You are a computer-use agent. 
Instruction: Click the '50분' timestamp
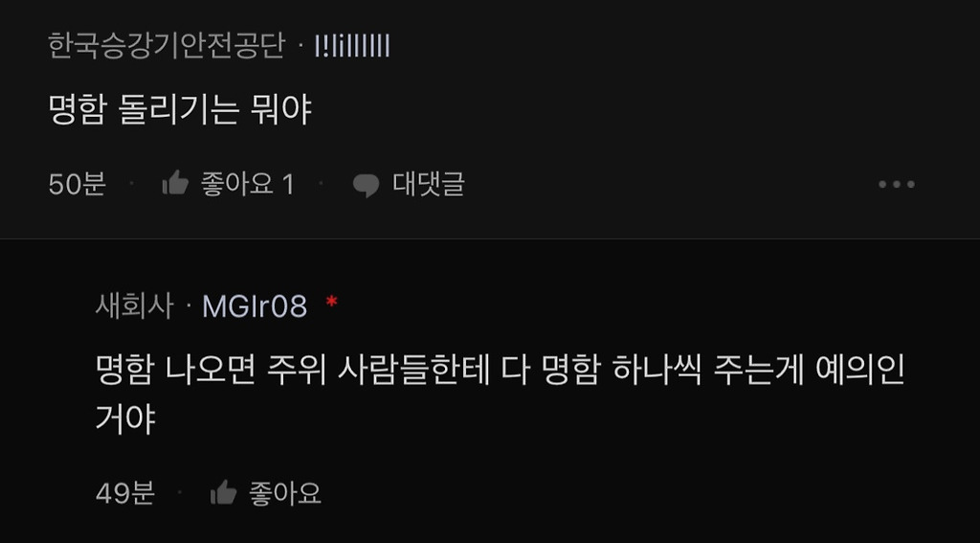pos(77,184)
